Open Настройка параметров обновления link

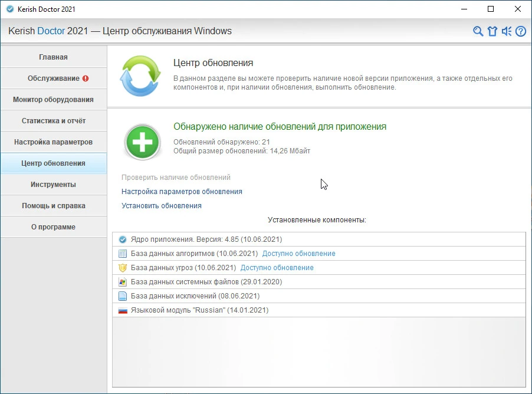(x=182, y=192)
